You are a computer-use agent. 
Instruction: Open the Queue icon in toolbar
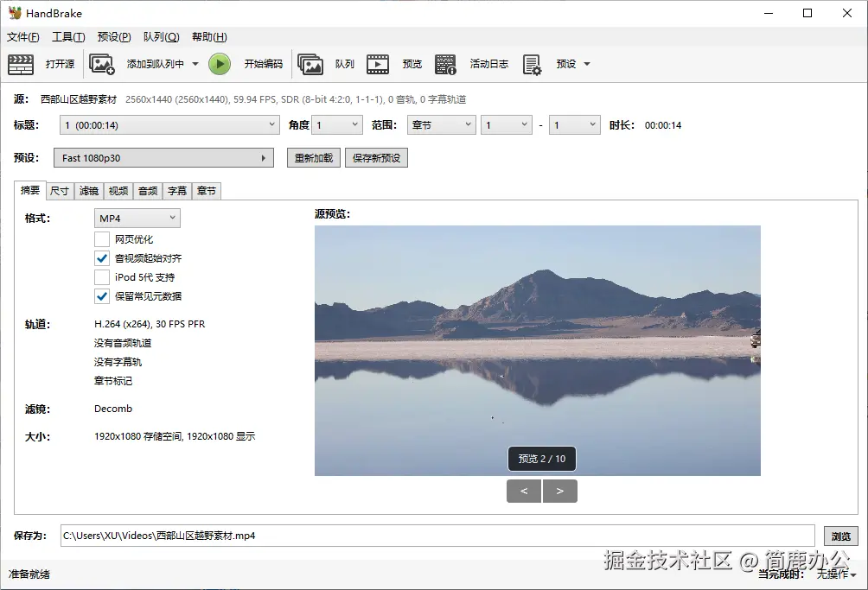[310, 64]
